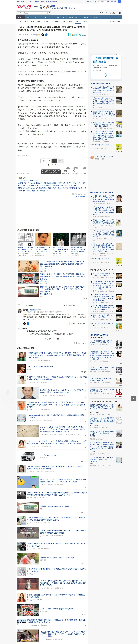Share the article on Facebook below the headline
Viewport: 138px width, 644px height.
tap(46, 35)
